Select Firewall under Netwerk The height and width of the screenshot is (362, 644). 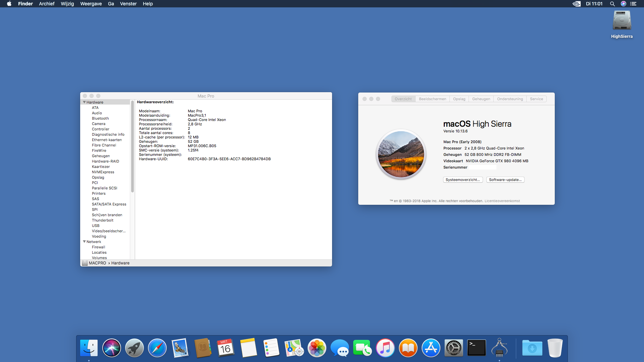(x=98, y=247)
